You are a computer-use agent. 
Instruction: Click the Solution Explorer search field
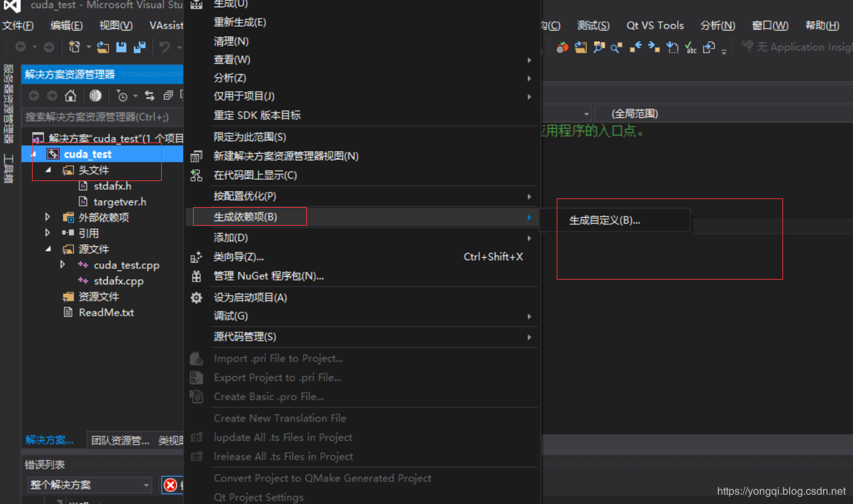[103, 117]
